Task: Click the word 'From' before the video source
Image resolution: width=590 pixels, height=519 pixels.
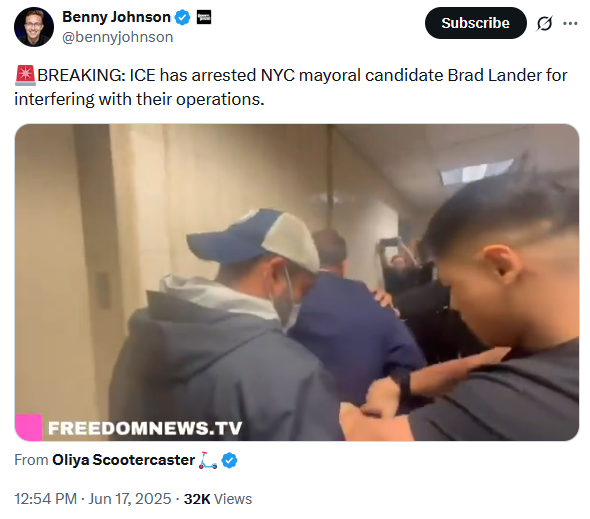Action: click(x=31, y=460)
